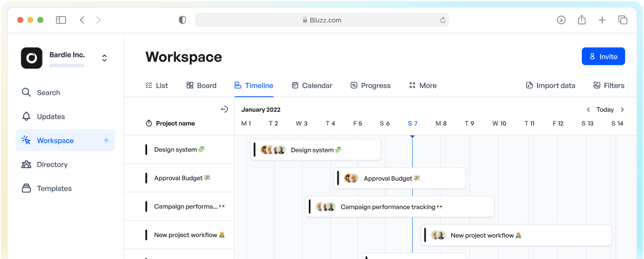Switch to the Board tab

(x=201, y=86)
